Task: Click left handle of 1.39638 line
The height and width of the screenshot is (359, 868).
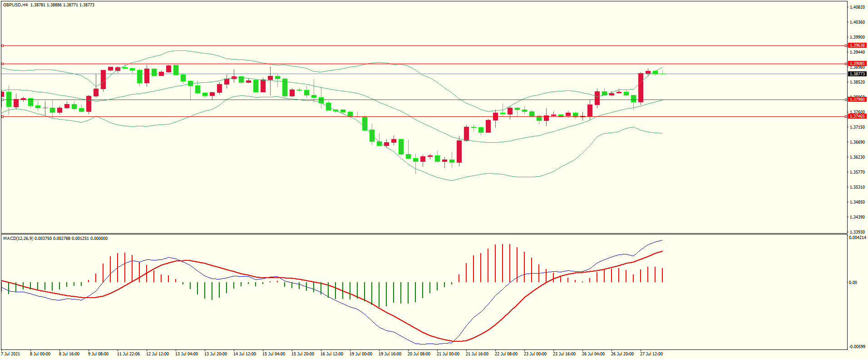Action: click(2, 45)
